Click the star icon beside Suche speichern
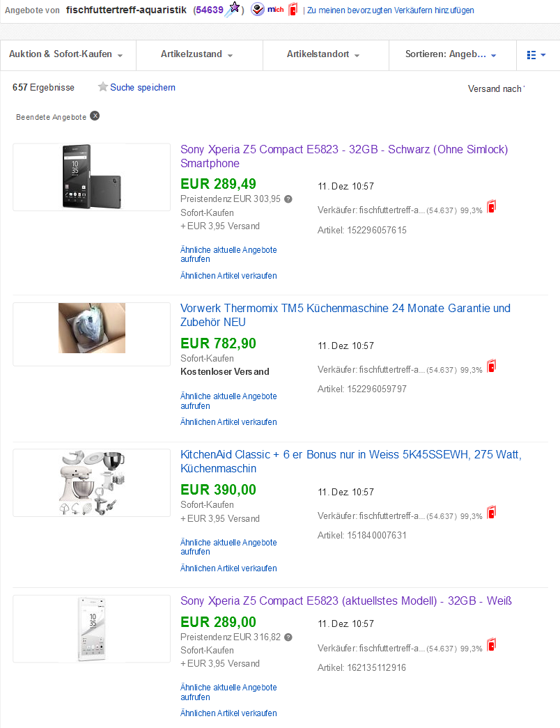The height and width of the screenshot is (728, 560). click(103, 87)
